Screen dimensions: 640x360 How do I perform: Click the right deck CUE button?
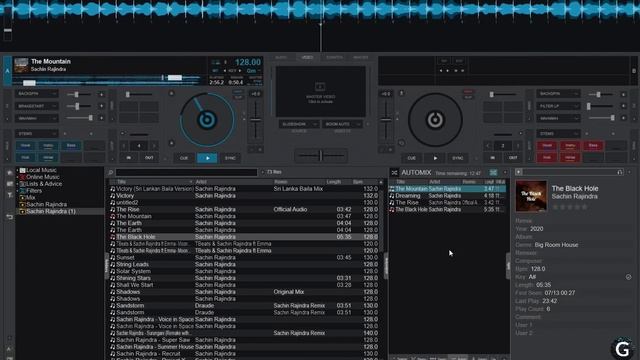point(411,158)
